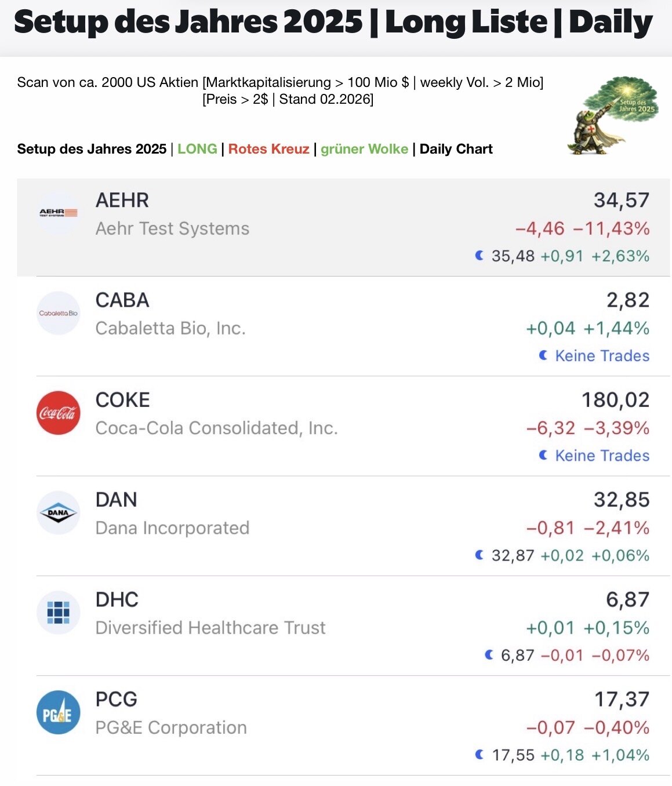Click the blue PG&E logo icon
The image size is (672, 786).
pos(58,712)
